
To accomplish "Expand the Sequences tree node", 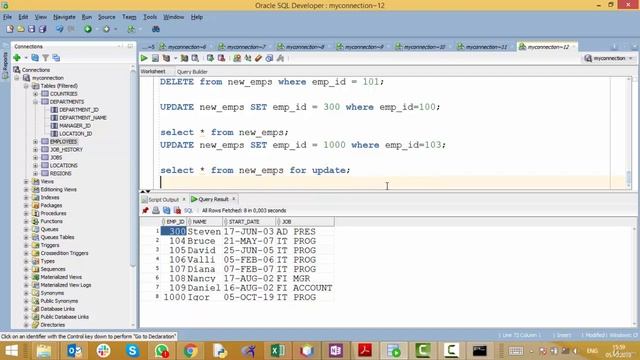I will pos(26,269).
